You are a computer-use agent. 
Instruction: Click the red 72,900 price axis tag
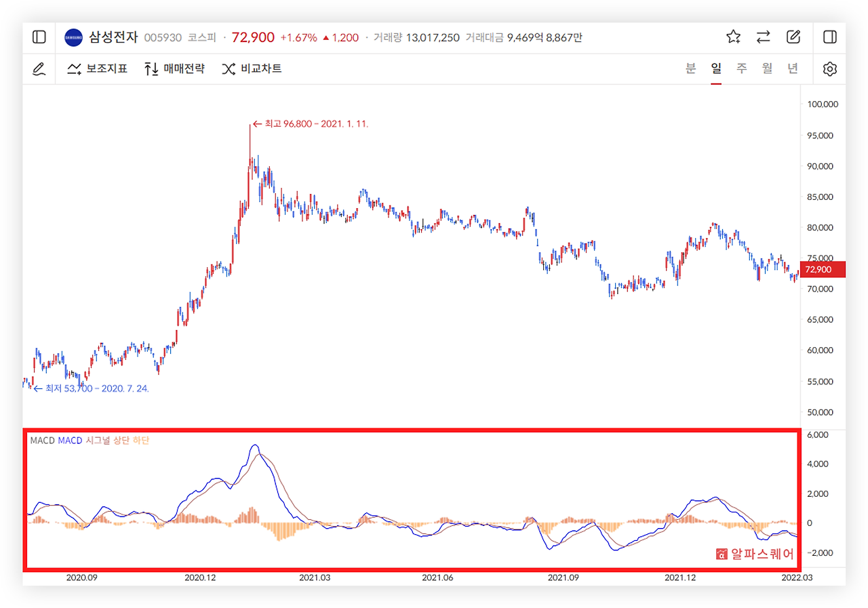click(823, 270)
